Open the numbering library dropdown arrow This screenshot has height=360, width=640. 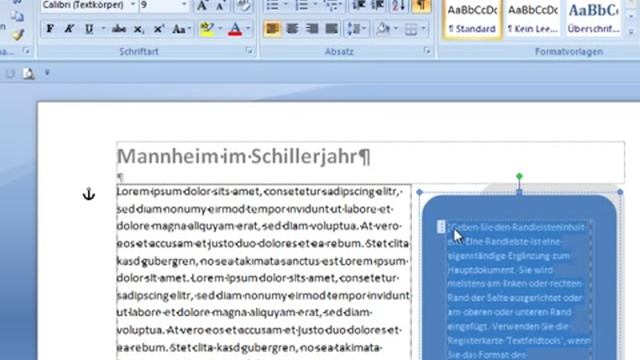[315, 5]
